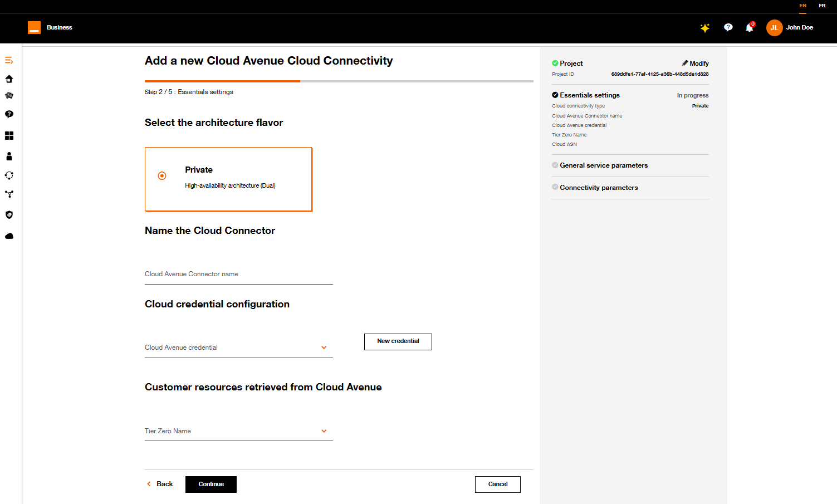Open the help chat bubble in header
837x504 pixels.
[728, 27]
